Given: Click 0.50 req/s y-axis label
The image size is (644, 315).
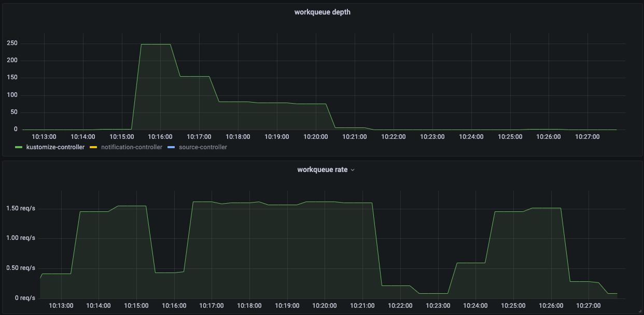Looking at the screenshot, I should [x=21, y=268].
